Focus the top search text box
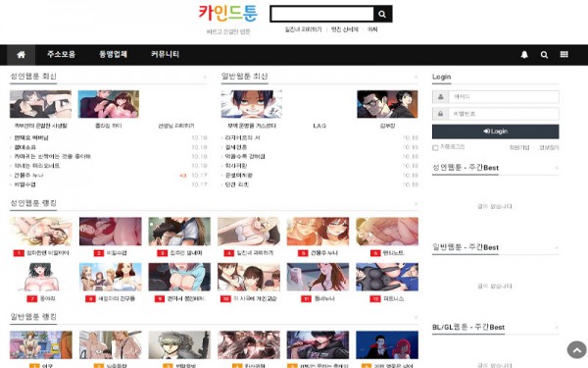Screen dimensions: 588x368 pos(322,14)
